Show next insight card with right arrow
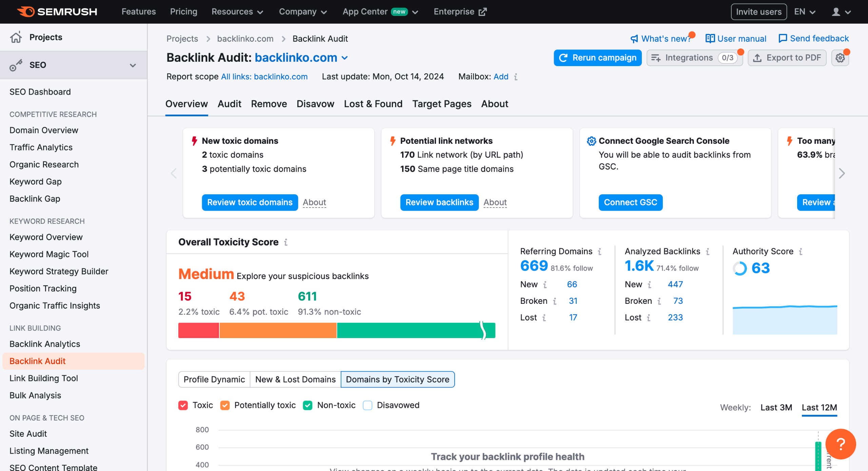The image size is (868, 471). pyautogui.click(x=842, y=173)
